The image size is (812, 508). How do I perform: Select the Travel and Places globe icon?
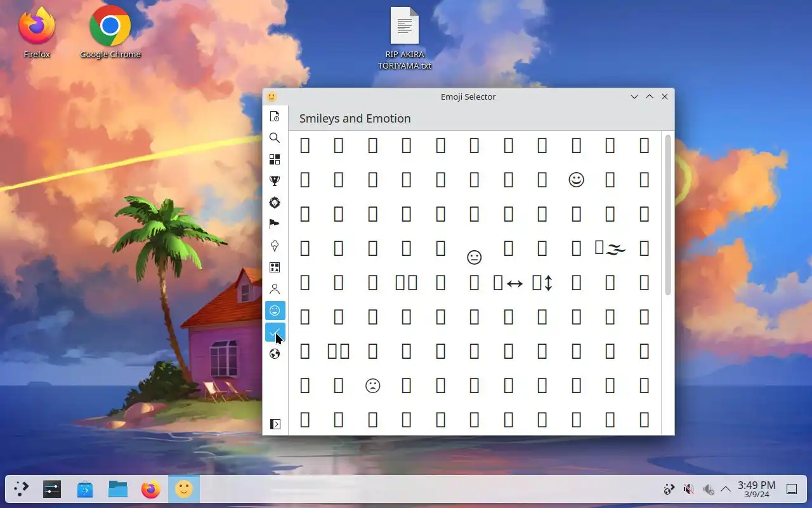(275, 354)
